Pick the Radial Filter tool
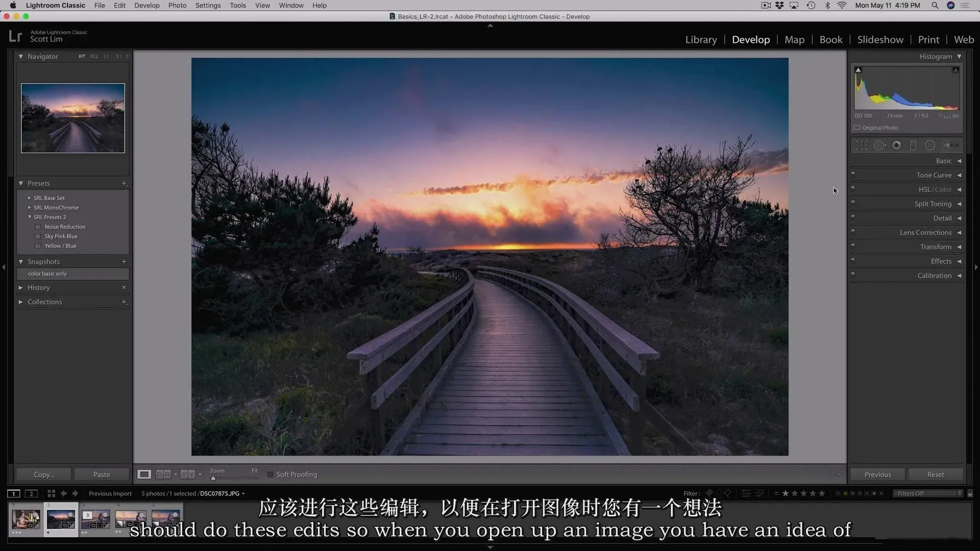 coord(930,145)
